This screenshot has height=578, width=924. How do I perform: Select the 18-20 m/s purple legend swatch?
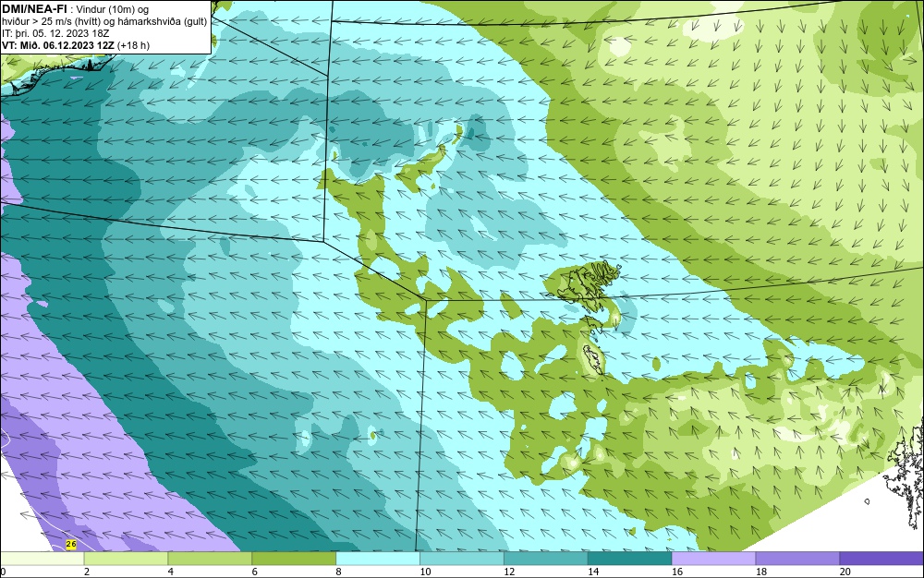click(x=798, y=559)
